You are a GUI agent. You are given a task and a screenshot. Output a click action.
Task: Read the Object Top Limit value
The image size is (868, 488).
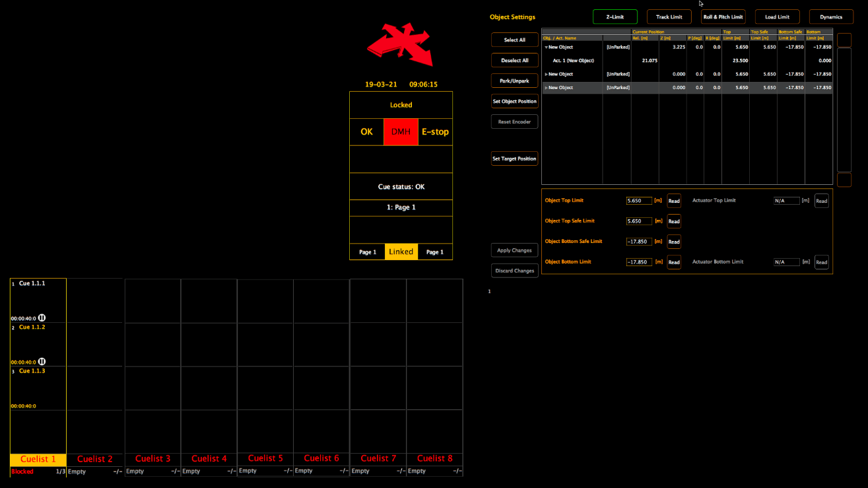(673, 201)
